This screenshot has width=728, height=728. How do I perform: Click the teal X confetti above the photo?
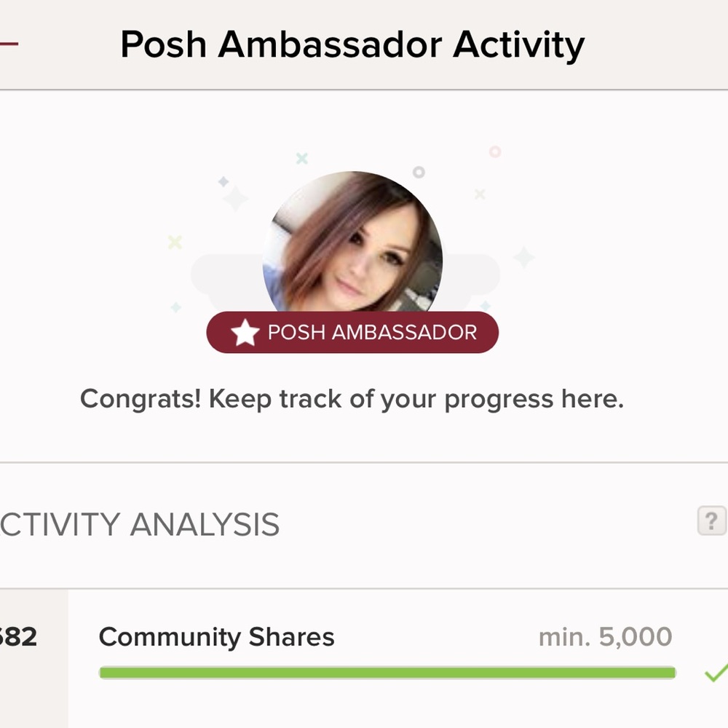(x=302, y=158)
